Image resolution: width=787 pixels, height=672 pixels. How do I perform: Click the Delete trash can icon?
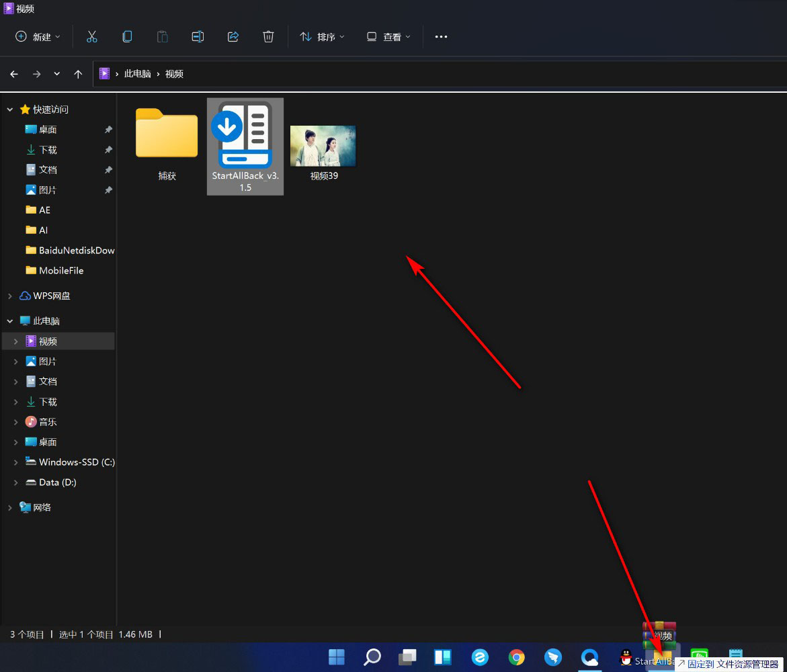click(268, 37)
